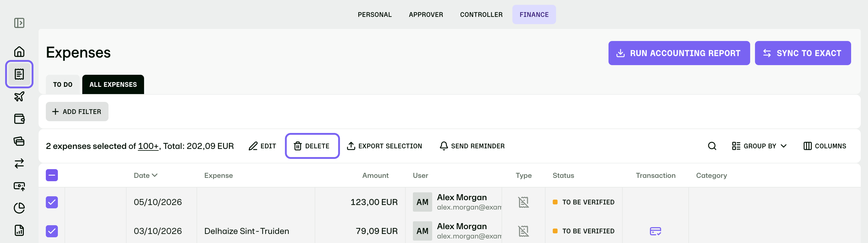Switch to the Approver tab
The height and width of the screenshot is (243, 868).
[x=426, y=14]
